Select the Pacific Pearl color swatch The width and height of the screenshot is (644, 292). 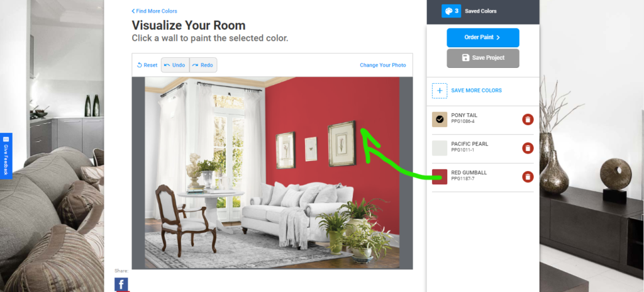tap(440, 148)
